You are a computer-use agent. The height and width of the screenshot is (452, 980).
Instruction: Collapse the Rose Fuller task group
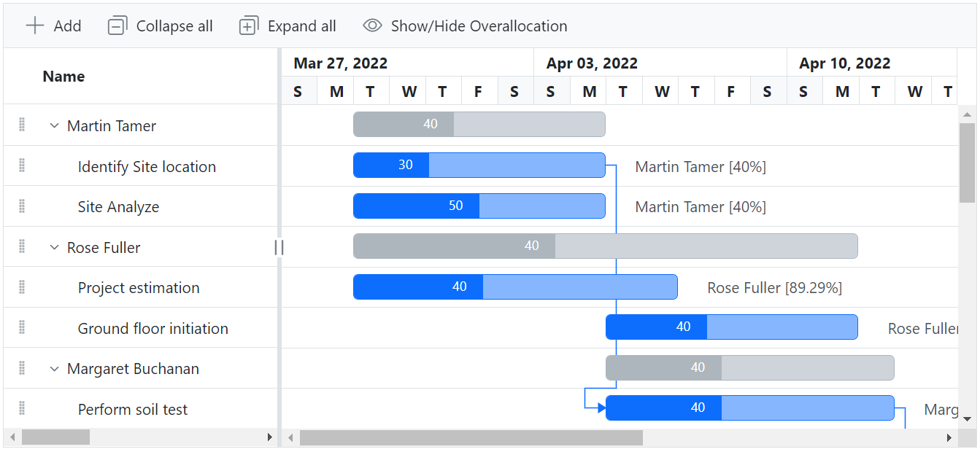[x=53, y=246]
